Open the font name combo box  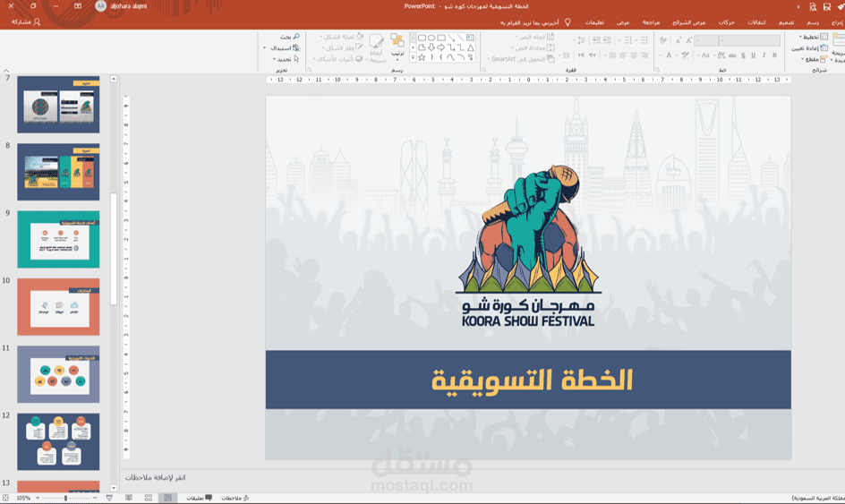tap(749, 40)
